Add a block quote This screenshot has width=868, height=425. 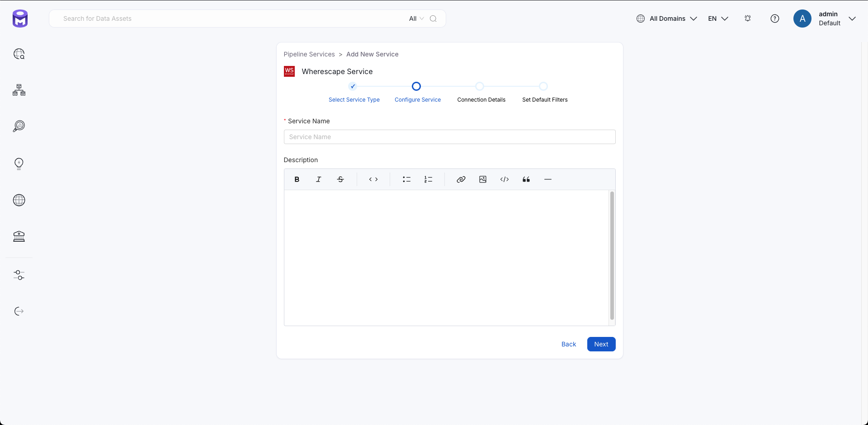[x=526, y=179]
